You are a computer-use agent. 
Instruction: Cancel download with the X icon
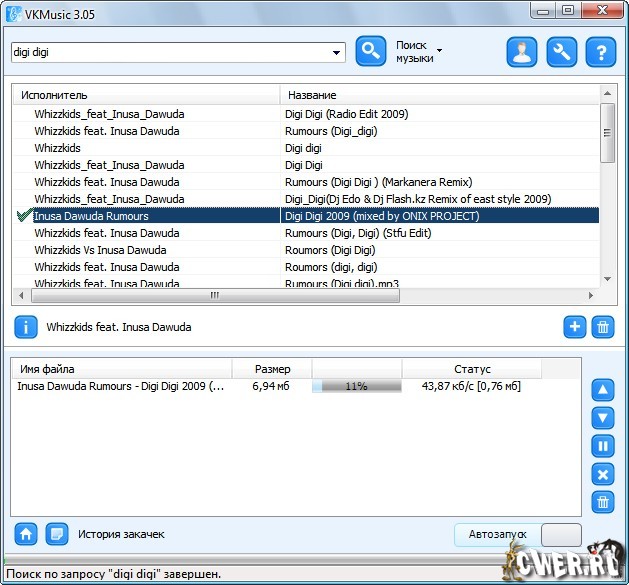603,474
